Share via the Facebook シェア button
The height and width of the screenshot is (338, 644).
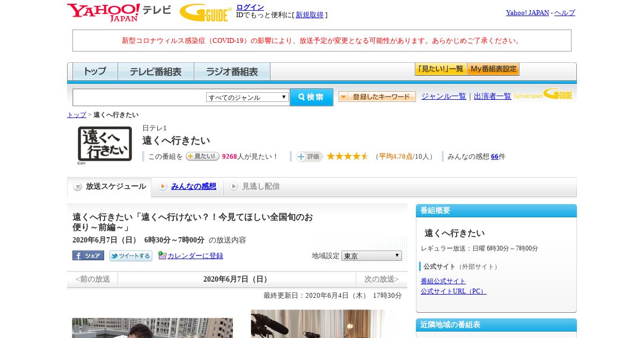click(88, 255)
